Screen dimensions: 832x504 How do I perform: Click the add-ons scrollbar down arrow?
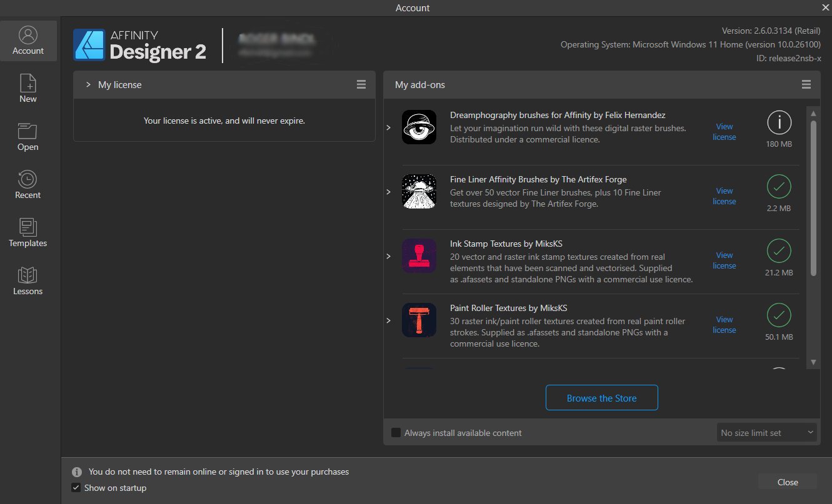[813, 362]
